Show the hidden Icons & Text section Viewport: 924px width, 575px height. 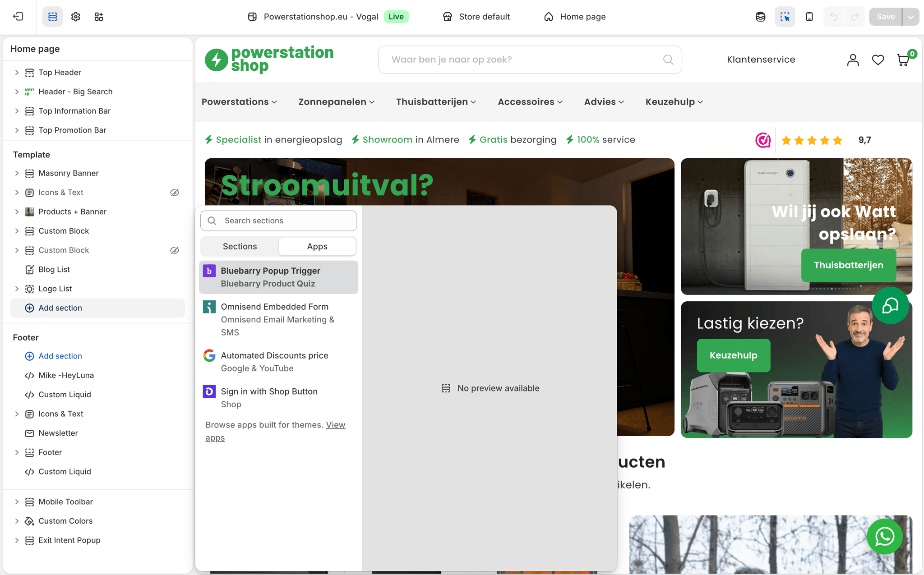(x=175, y=192)
